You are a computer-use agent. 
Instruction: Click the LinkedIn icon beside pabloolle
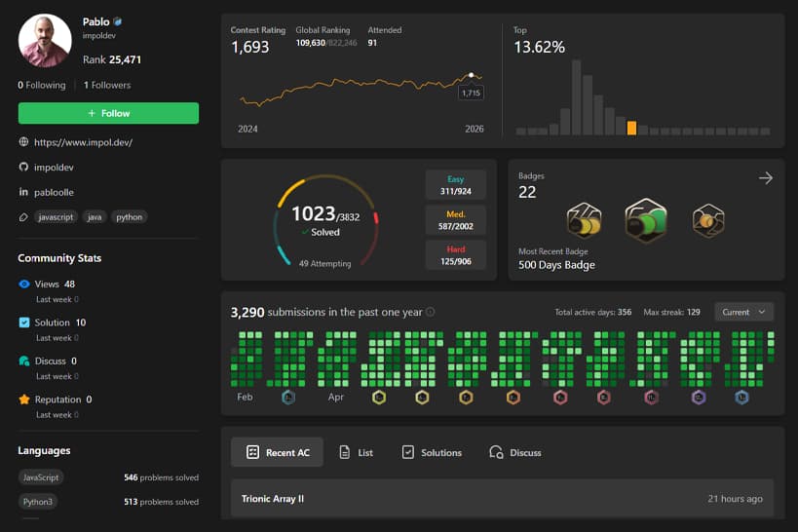click(x=23, y=193)
